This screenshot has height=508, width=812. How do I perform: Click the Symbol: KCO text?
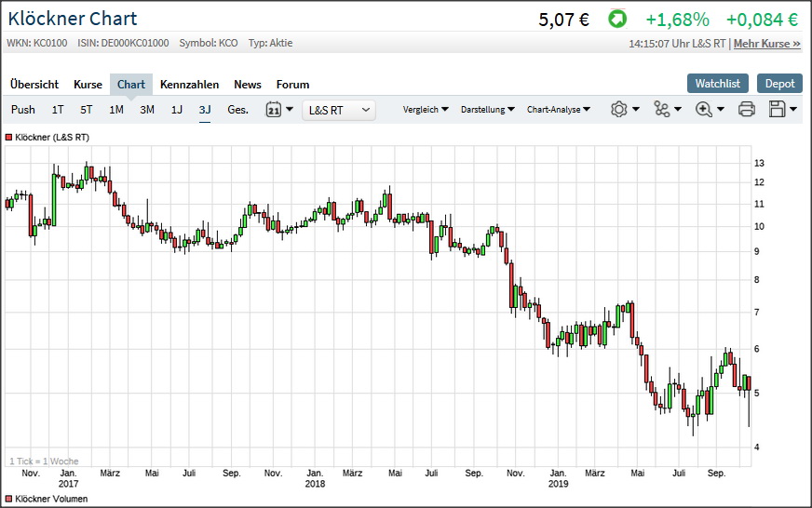(209, 43)
